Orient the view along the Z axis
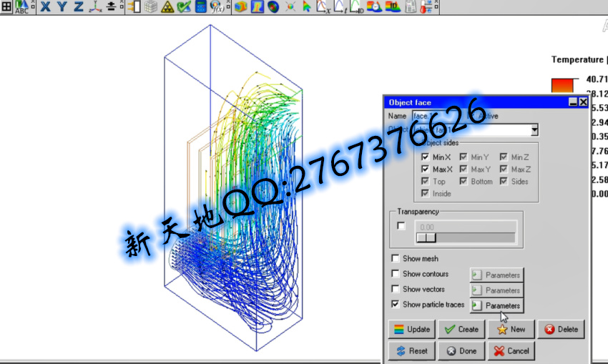 pyautogui.click(x=79, y=6)
